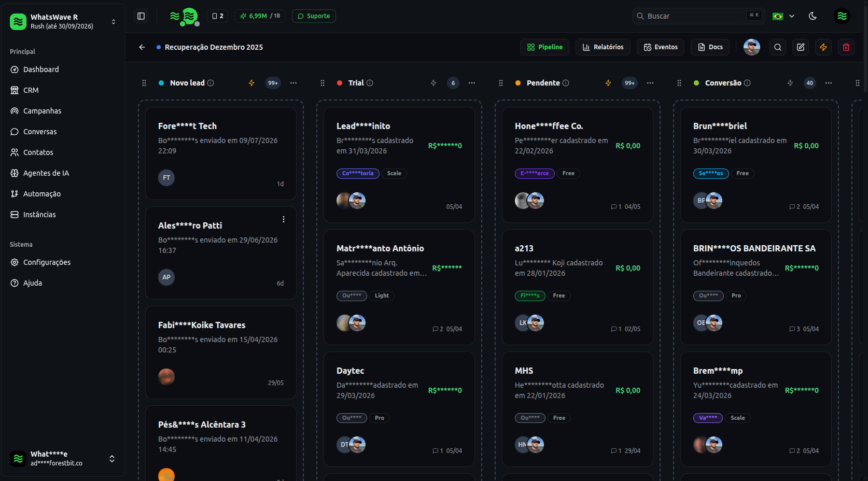Click the edit pipeline pencil icon
Viewport: 868px width, 481px height.
tap(801, 47)
